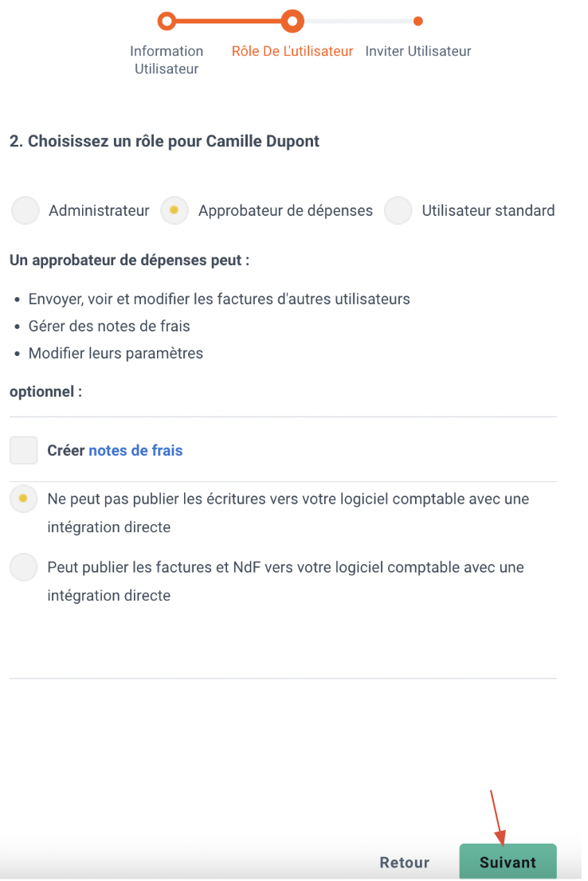Click the Retour button

pos(405,863)
